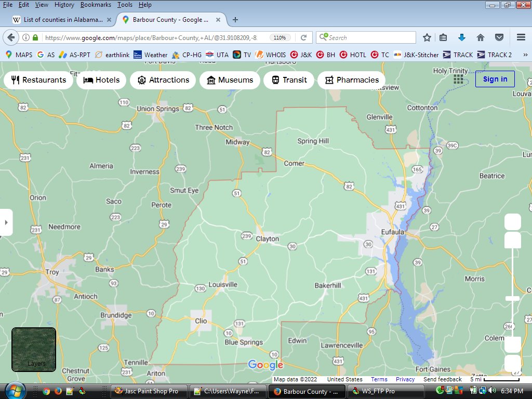Screen dimensions: 532x399
Task: Open the TC bookmark
Action: 380,55
